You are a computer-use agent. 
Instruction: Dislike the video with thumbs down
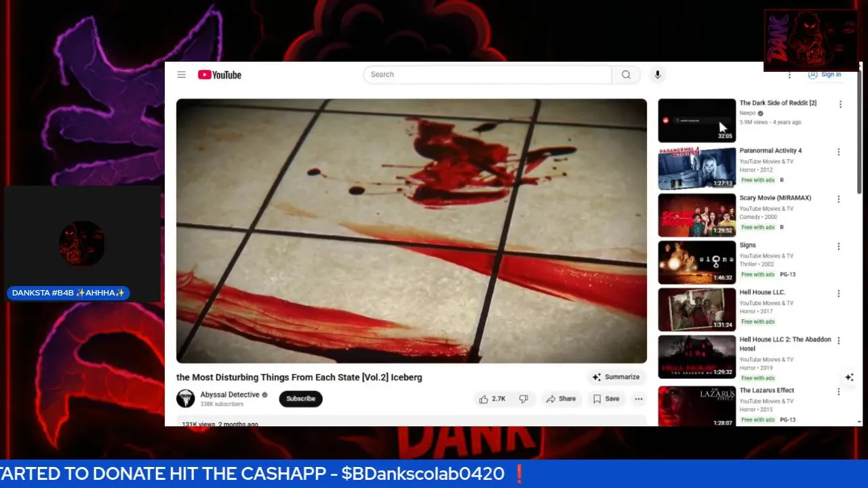[524, 399]
